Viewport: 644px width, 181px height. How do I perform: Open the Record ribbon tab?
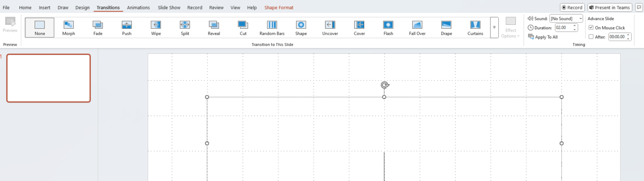pyautogui.click(x=195, y=7)
